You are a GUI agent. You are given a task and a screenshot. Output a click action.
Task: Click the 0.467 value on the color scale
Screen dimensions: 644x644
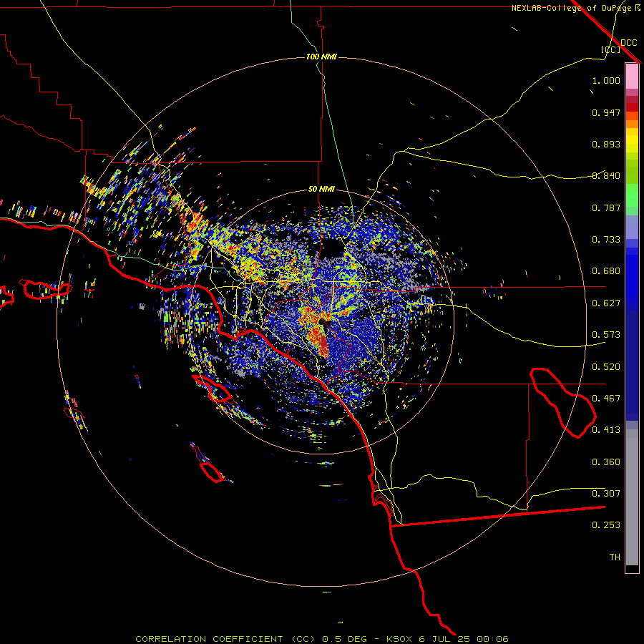606,399
